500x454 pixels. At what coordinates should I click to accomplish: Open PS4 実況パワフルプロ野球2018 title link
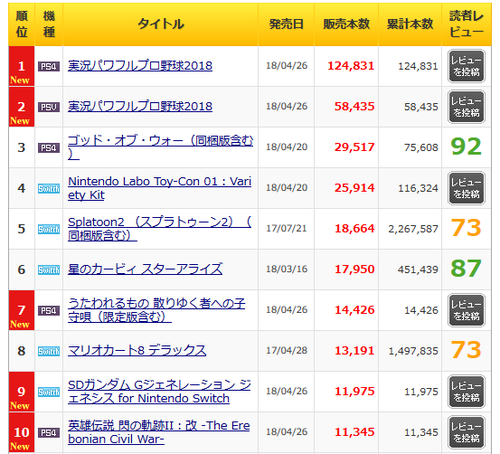(x=140, y=66)
